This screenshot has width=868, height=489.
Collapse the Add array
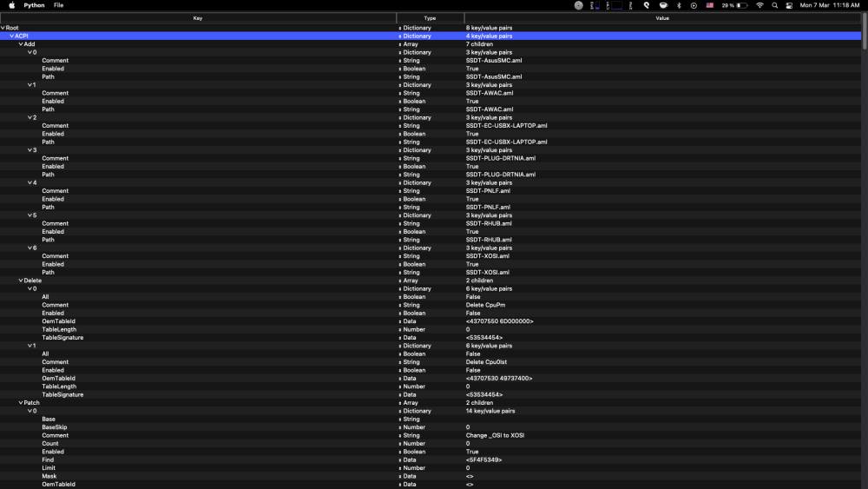(x=21, y=44)
